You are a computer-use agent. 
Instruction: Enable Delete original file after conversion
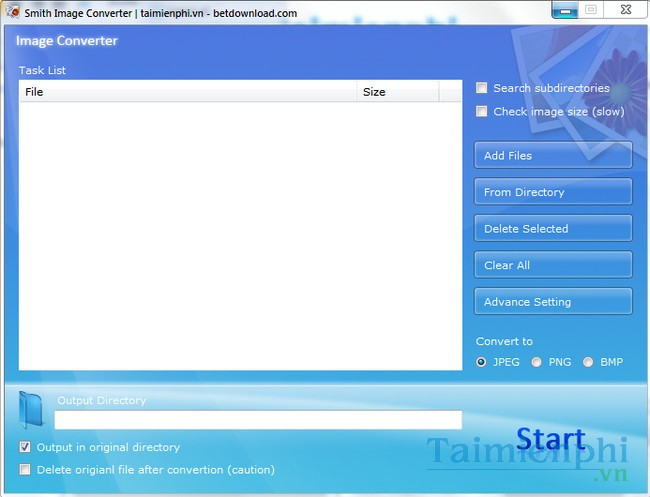tap(25, 469)
